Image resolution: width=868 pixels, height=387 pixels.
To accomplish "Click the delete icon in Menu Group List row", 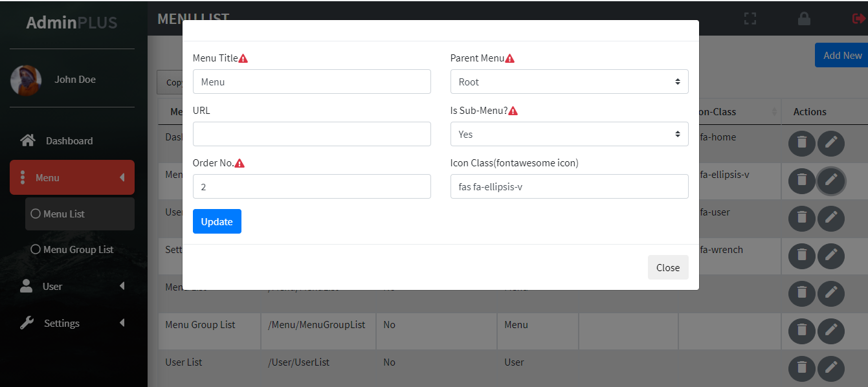I will (801, 331).
